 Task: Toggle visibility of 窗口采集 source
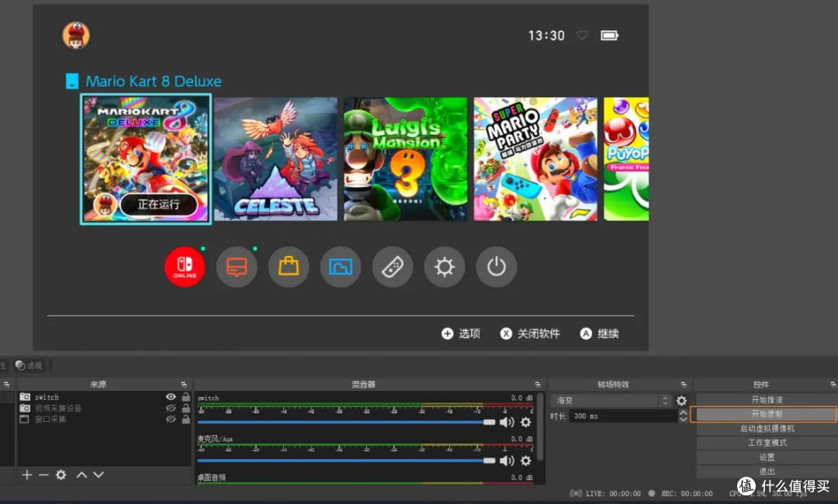[x=171, y=419]
